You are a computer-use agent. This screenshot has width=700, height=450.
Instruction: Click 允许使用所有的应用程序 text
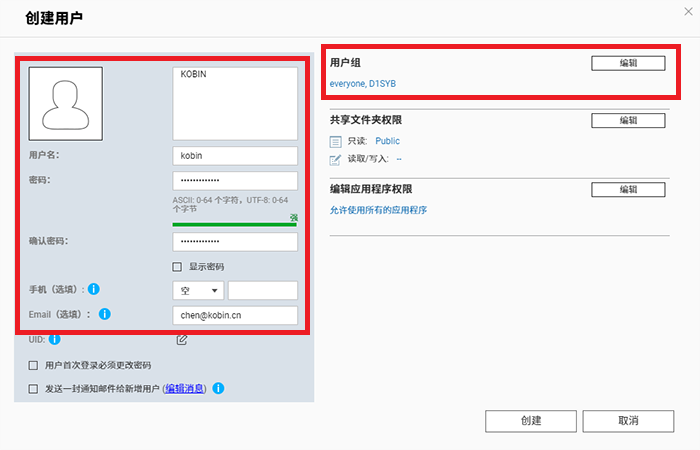point(378,210)
